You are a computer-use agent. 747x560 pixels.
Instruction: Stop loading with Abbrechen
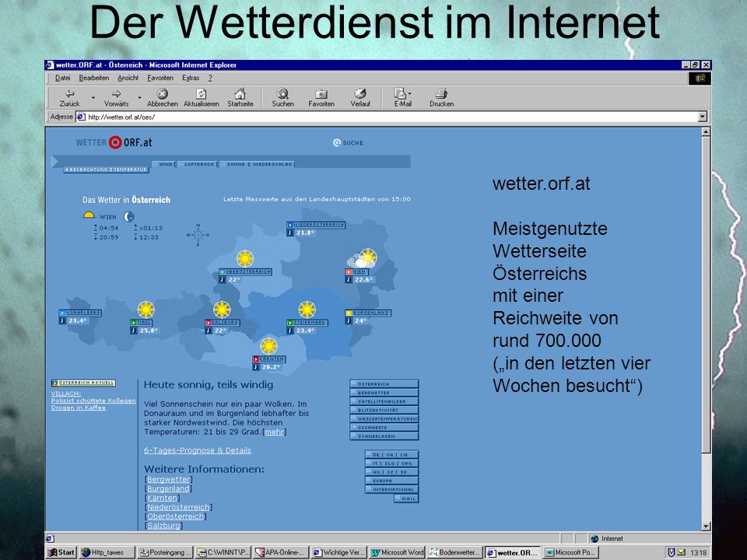[163, 98]
